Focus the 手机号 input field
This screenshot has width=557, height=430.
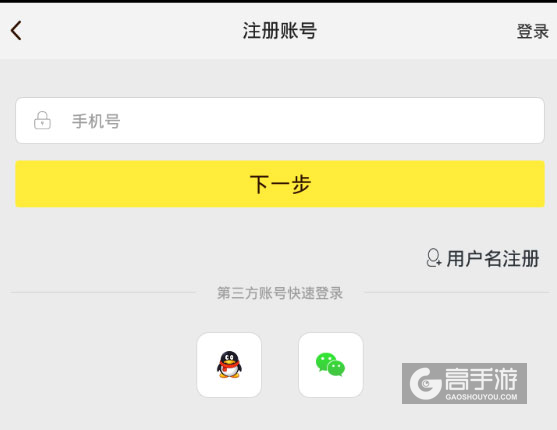click(280, 120)
